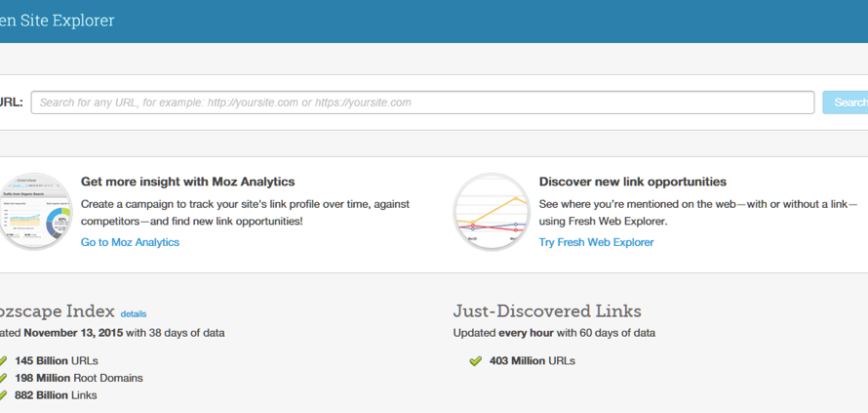
Task: Click the '145 Billion URLs' text
Action: [x=57, y=361]
